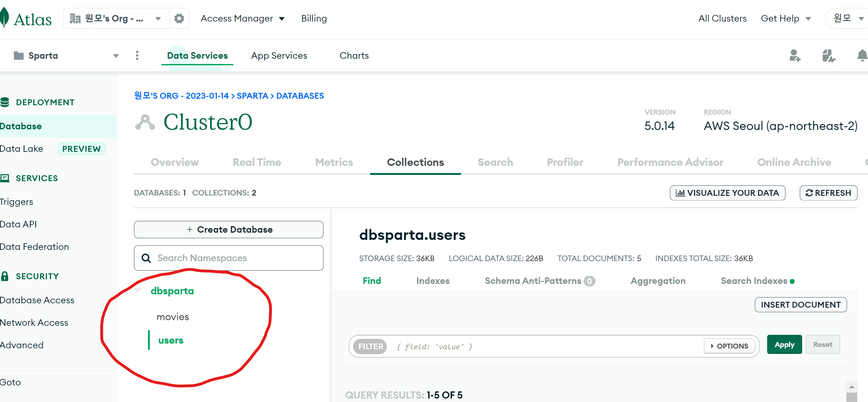The width and height of the screenshot is (868, 402).
Task: Open Triggers in the sidebar
Action: [x=17, y=202]
